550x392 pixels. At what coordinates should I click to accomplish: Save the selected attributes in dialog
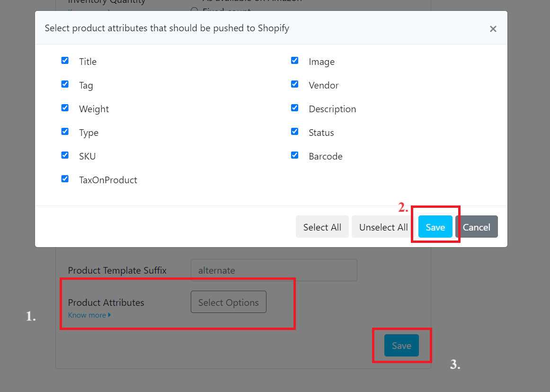coord(435,227)
